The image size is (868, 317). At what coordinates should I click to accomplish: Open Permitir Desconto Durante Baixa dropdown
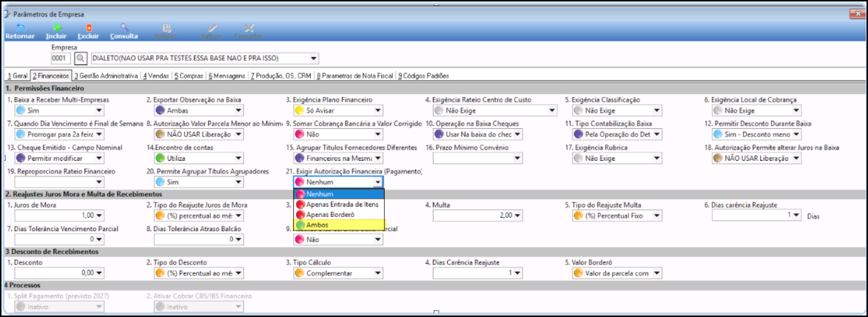click(796, 135)
